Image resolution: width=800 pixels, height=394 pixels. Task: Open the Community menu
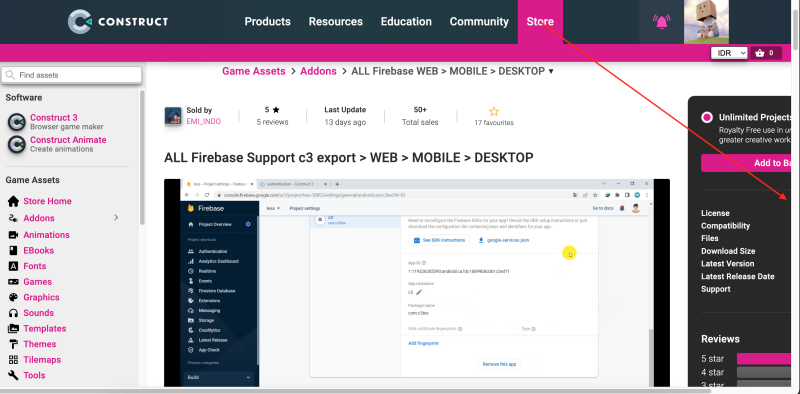coord(479,22)
